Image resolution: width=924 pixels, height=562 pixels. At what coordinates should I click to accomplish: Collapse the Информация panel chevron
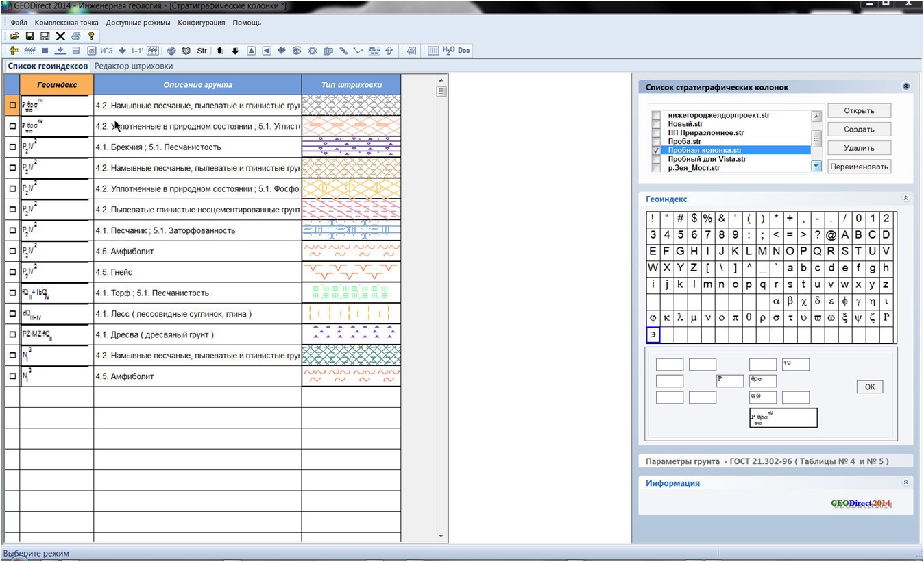pyautogui.click(x=905, y=482)
